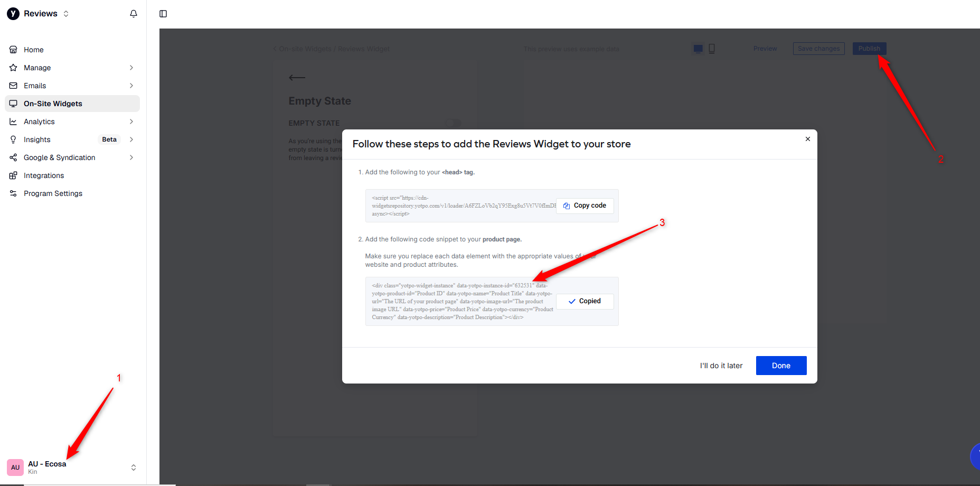Screen dimensions: 980x486
Task: Click the head tag script code box
Action: [492, 205]
